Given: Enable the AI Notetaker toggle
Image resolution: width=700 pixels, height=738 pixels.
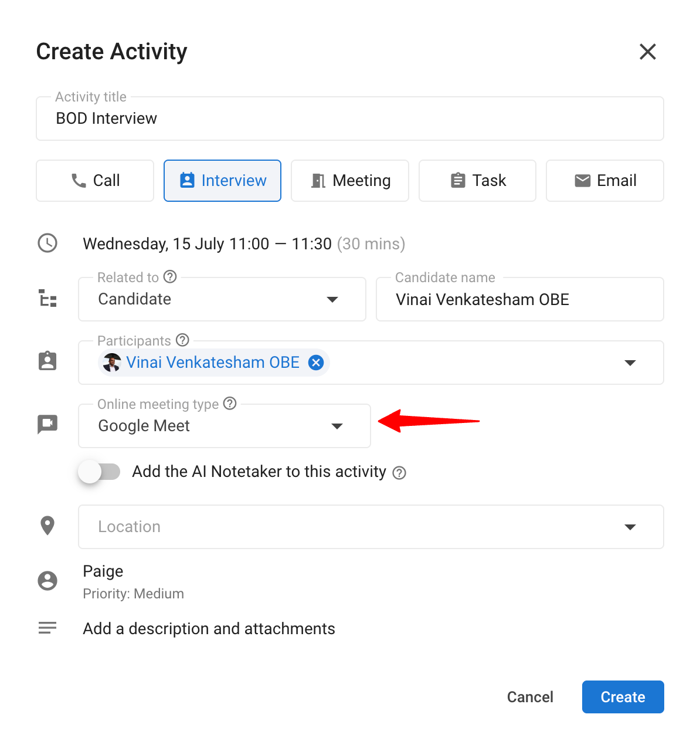Looking at the screenshot, I should (x=100, y=472).
